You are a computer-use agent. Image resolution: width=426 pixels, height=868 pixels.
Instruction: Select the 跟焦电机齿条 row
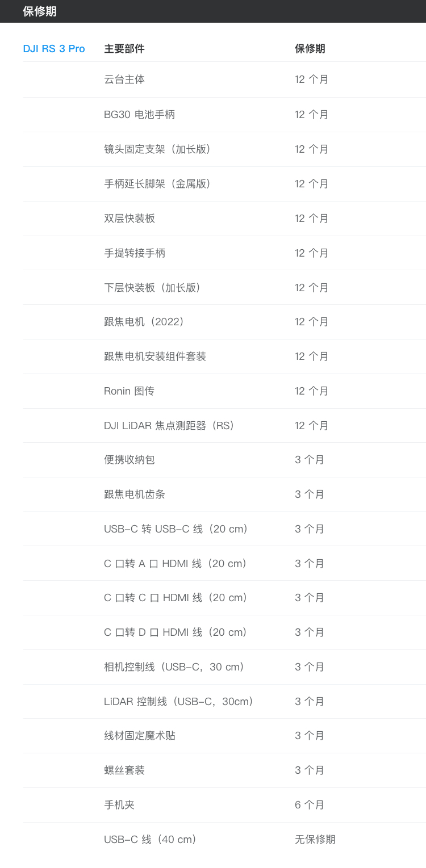coord(135,494)
